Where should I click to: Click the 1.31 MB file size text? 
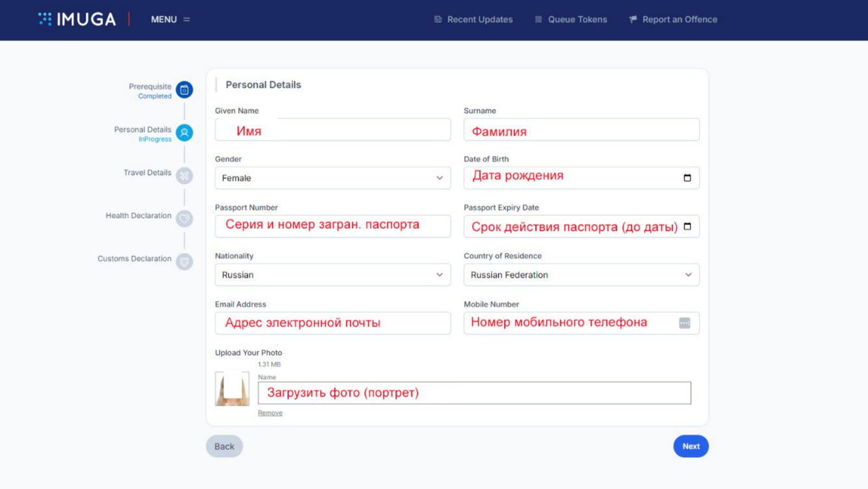point(269,365)
